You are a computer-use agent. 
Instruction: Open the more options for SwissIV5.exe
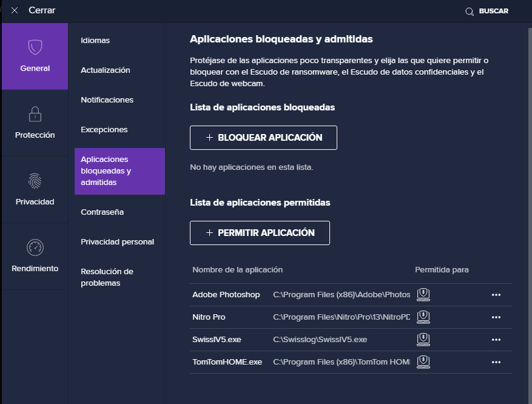pyautogui.click(x=496, y=340)
